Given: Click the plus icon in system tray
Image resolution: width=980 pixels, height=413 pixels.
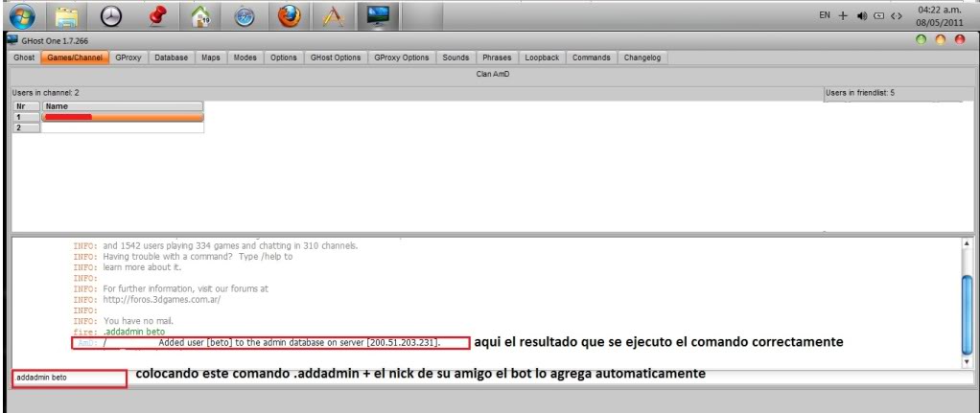Looking at the screenshot, I should pos(843,16).
